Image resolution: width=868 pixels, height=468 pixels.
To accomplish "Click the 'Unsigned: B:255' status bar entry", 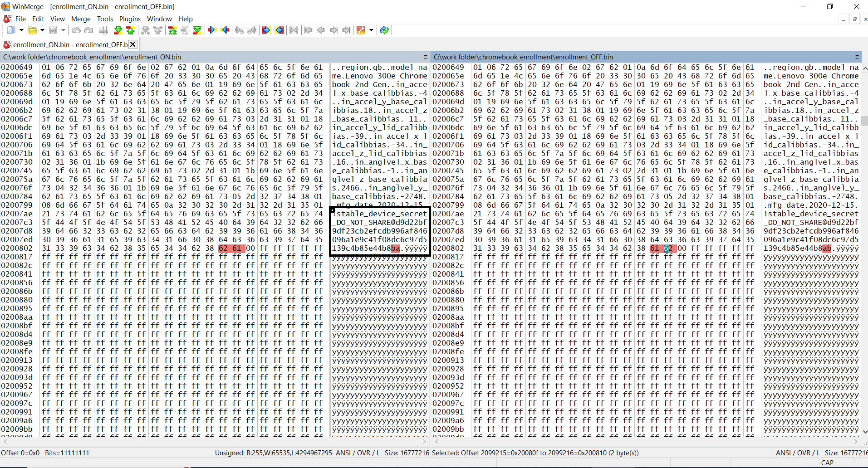I will point(274,453).
